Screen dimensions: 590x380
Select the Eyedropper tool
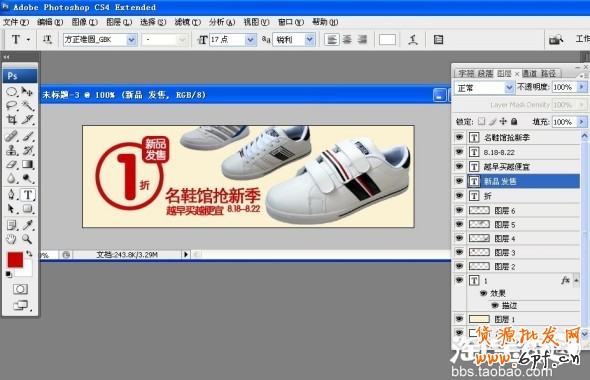coord(27,225)
